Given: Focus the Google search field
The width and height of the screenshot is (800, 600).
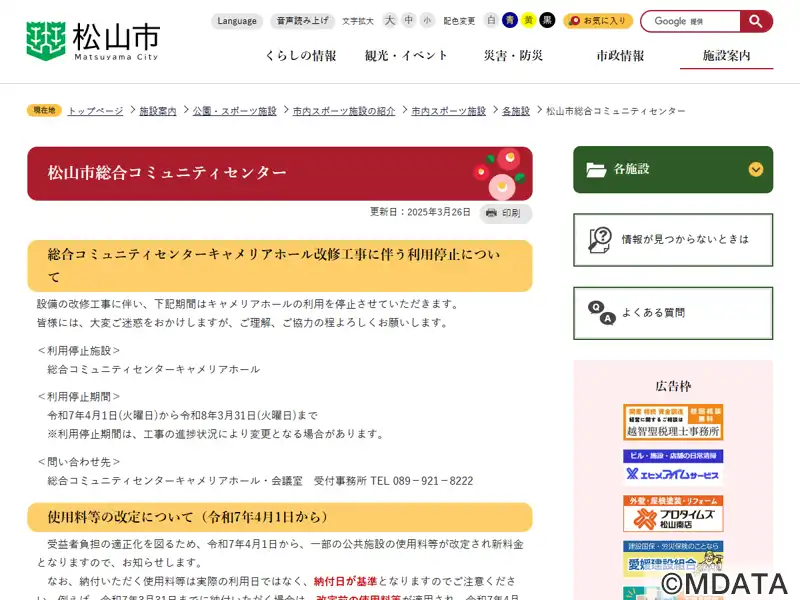Looking at the screenshot, I should [690, 21].
